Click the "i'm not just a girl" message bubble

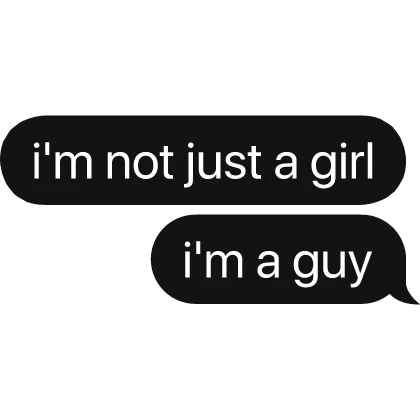tap(203, 160)
